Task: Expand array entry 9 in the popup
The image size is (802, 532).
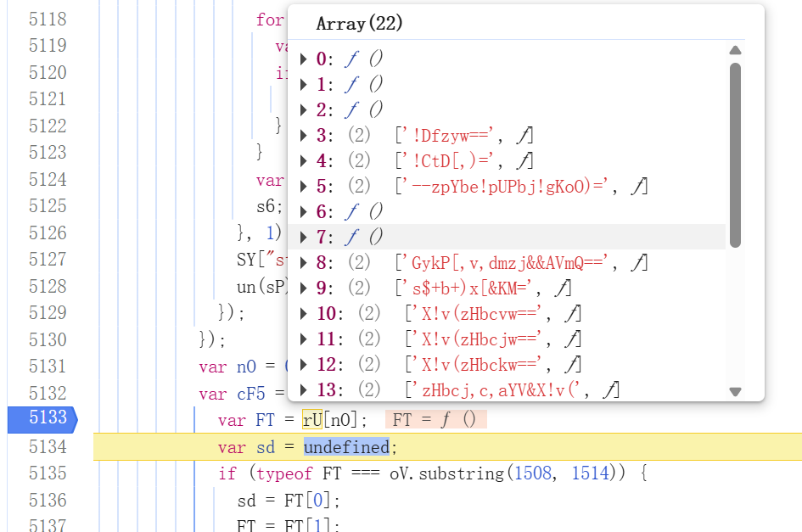Action: [x=304, y=288]
